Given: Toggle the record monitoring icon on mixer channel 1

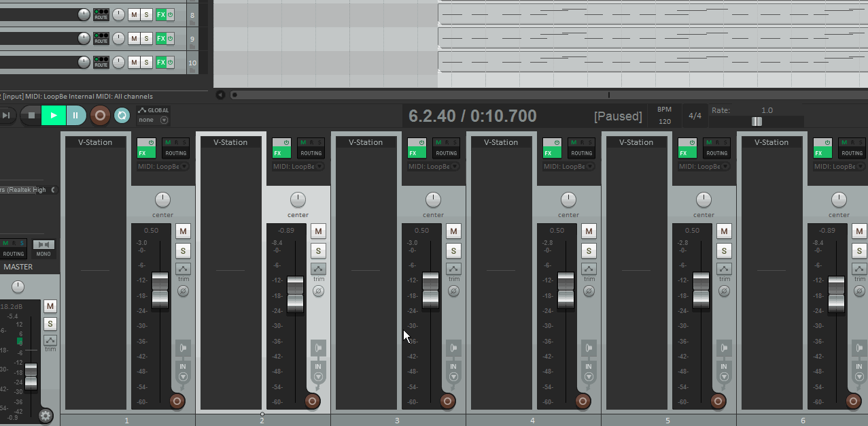Looking at the screenshot, I should [x=183, y=348].
